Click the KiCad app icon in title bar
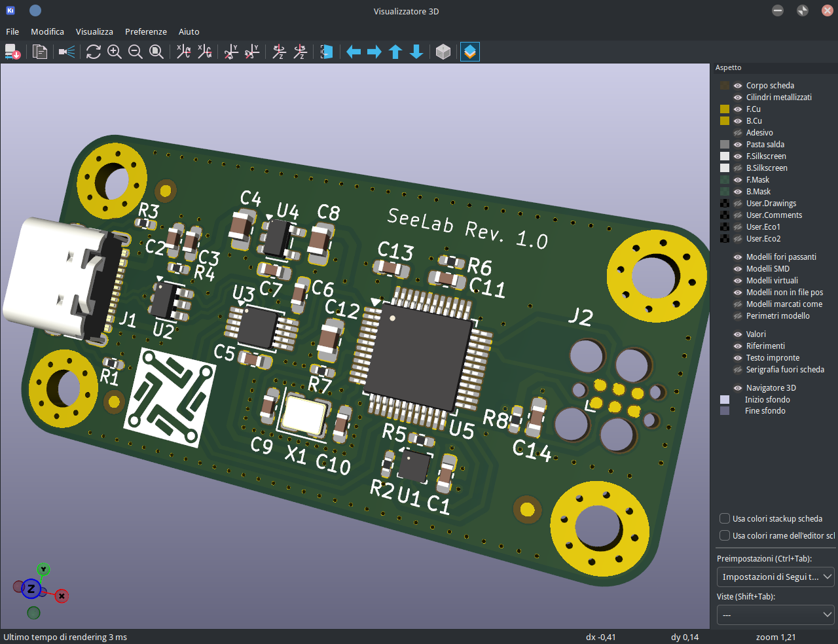Screen dimensions: 838x644 click(10, 10)
